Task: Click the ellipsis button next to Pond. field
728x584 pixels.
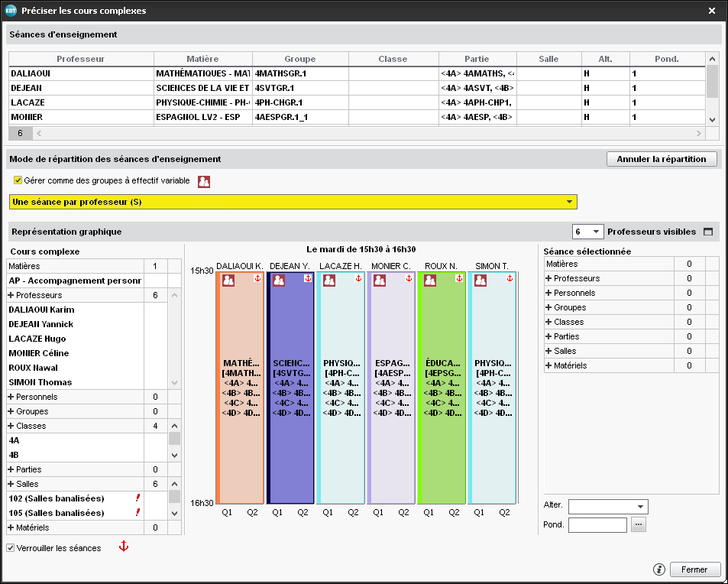Action: point(639,524)
